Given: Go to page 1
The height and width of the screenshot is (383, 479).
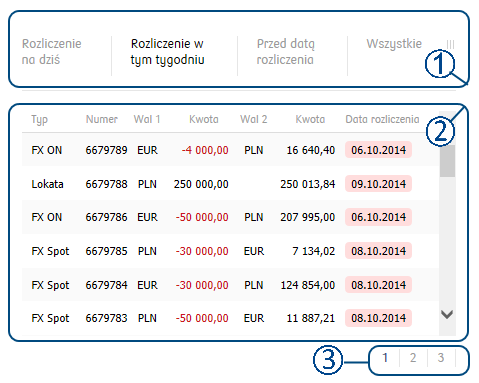Looking at the screenshot, I should point(385,358).
